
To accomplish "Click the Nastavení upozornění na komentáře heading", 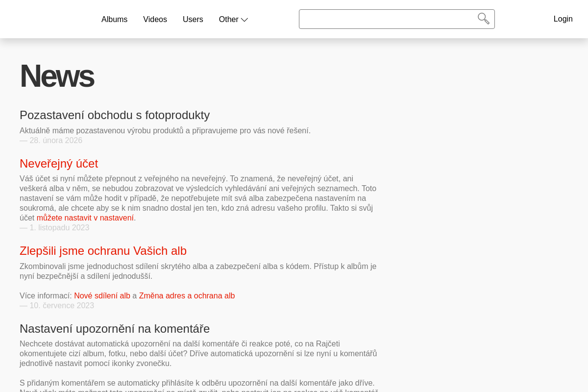I will pos(115,328).
